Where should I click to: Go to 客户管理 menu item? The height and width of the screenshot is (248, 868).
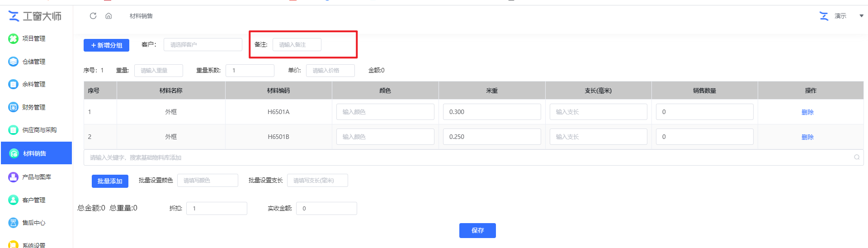coord(34,200)
